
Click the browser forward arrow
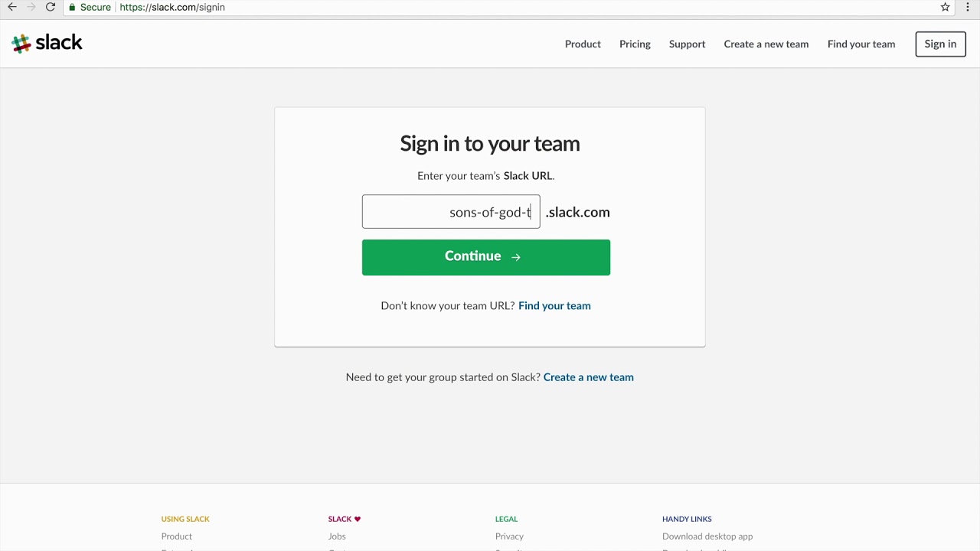click(31, 7)
